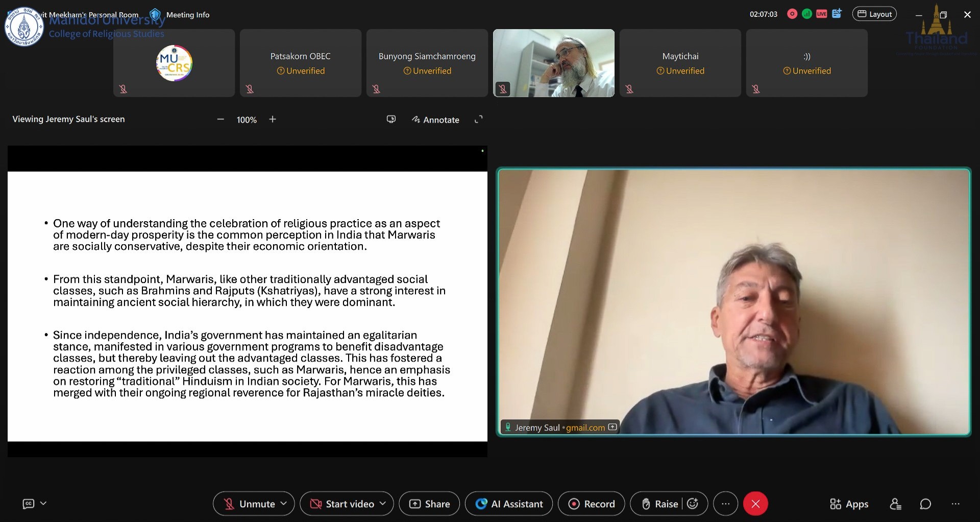Open more options ellipsis in control bar
The height and width of the screenshot is (522, 980).
[x=725, y=504]
